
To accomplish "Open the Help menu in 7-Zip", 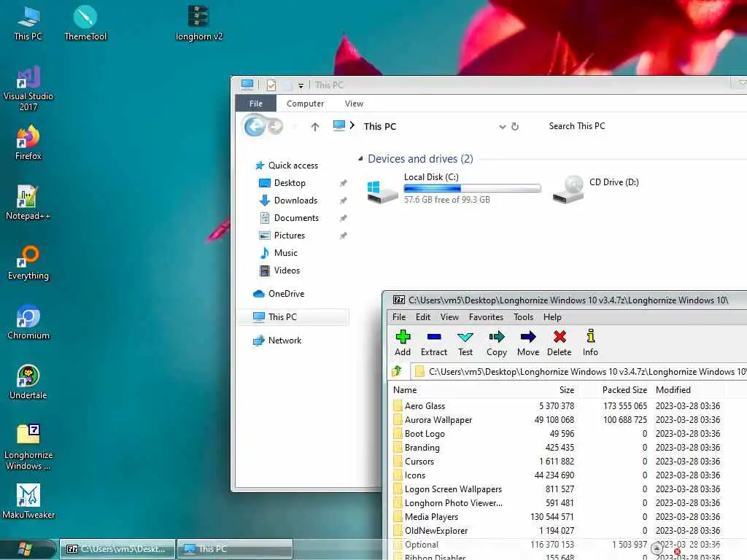I will tap(552, 317).
